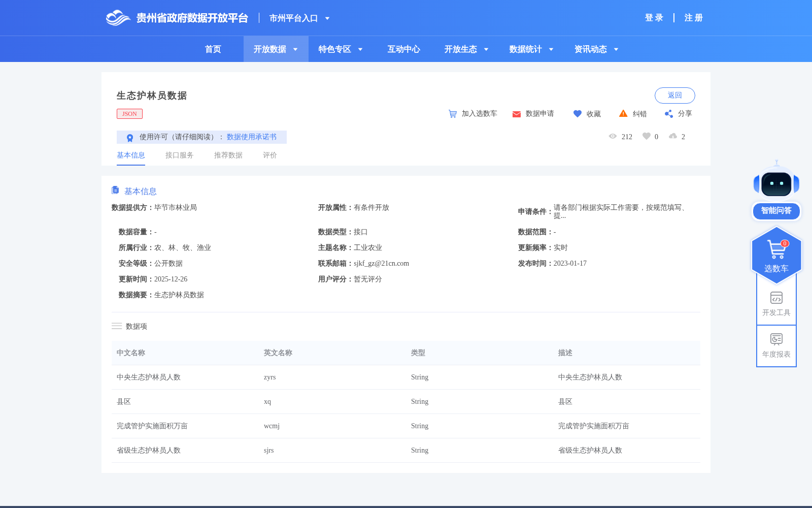Click the license badge icon beside 使用许可

click(x=130, y=138)
